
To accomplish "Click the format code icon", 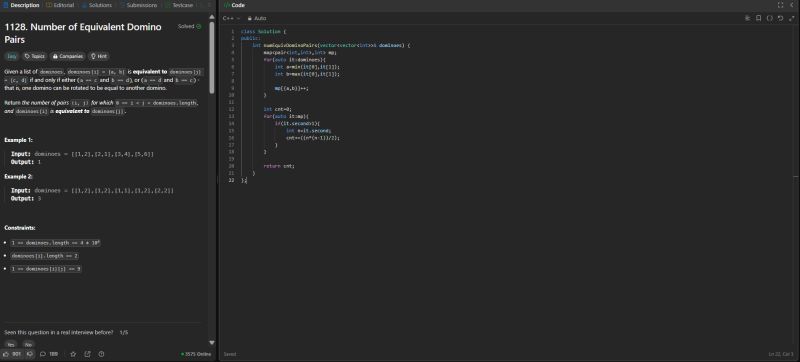I will pos(747,18).
